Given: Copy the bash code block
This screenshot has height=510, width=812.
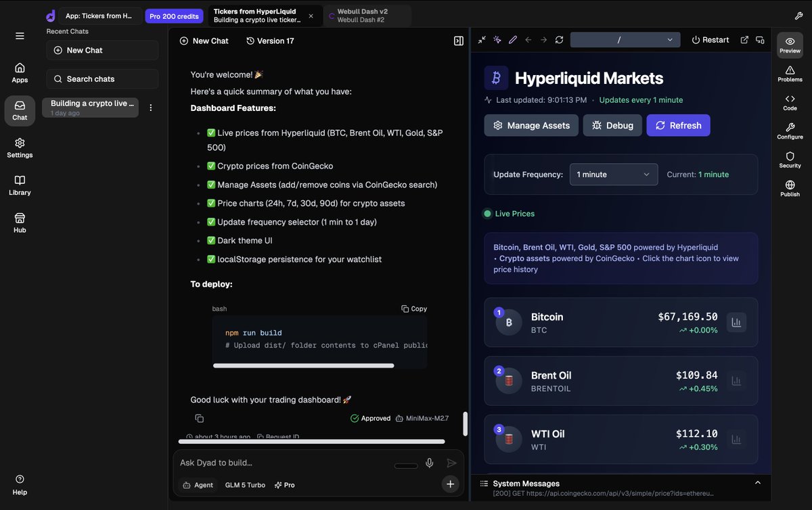Looking at the screenshot, I should [x=414, y=308].
